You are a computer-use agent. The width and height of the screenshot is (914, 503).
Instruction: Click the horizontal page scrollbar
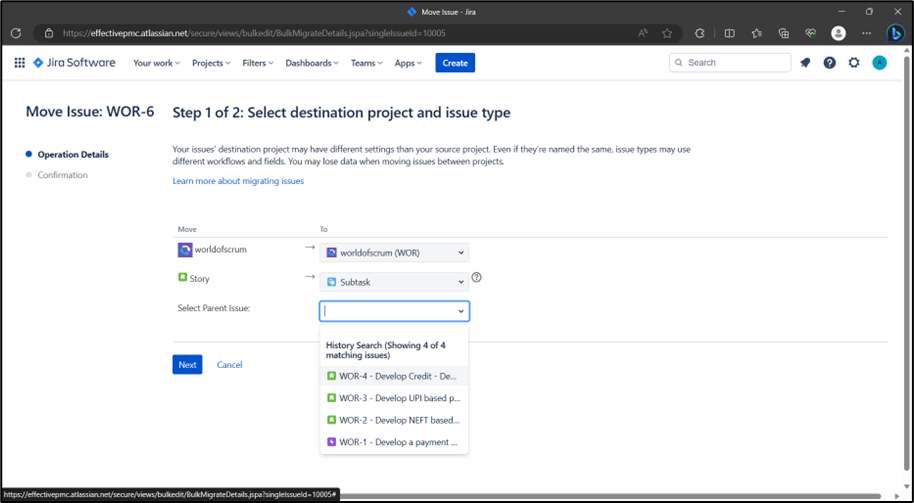(612, 495)
